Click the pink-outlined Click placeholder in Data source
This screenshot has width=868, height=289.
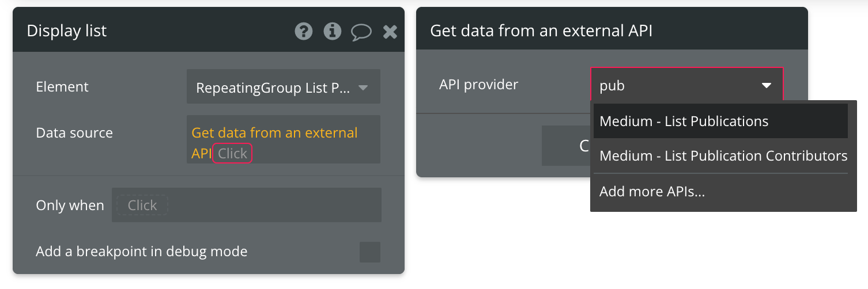[x=232, y=154]
